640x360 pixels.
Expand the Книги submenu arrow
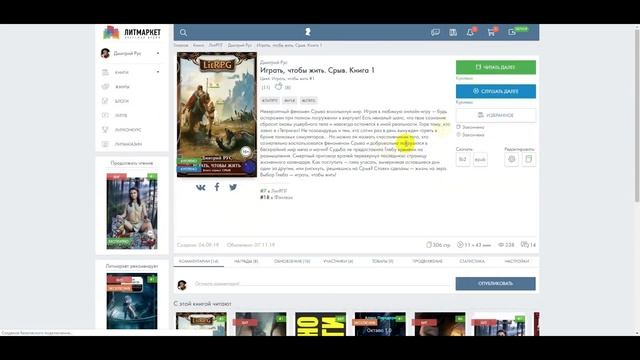pos(158,72)
